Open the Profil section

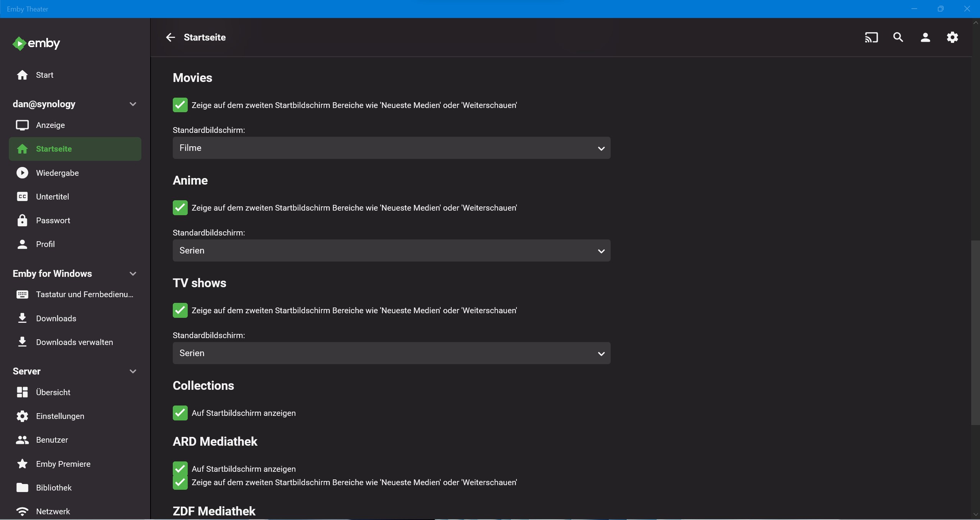click(45, 244)
